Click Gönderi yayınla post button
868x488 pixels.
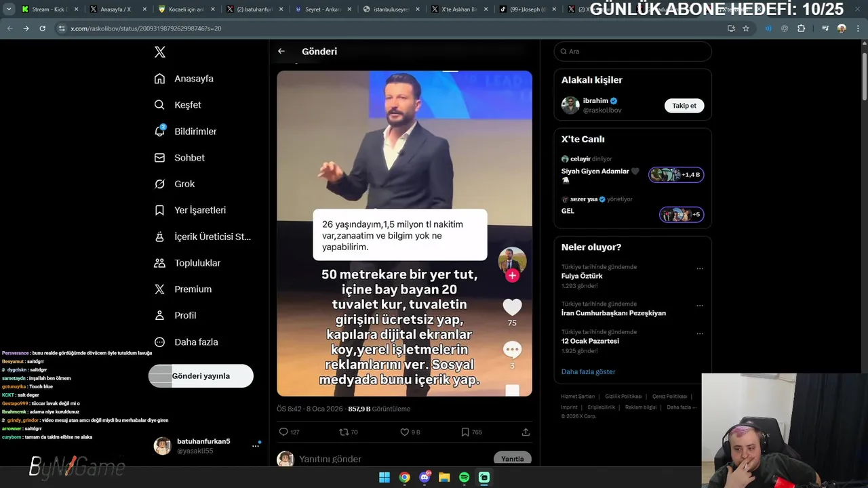tap(201, 376)
